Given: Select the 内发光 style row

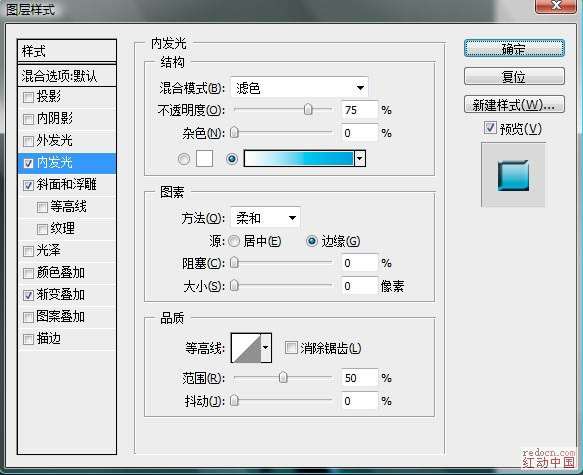Looking at the screenshot, I should (67, 163).
